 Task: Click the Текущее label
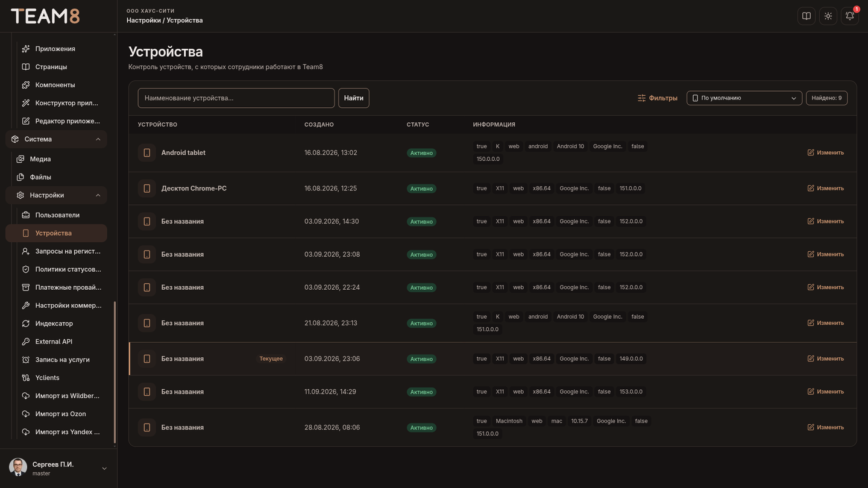point(271,359)
